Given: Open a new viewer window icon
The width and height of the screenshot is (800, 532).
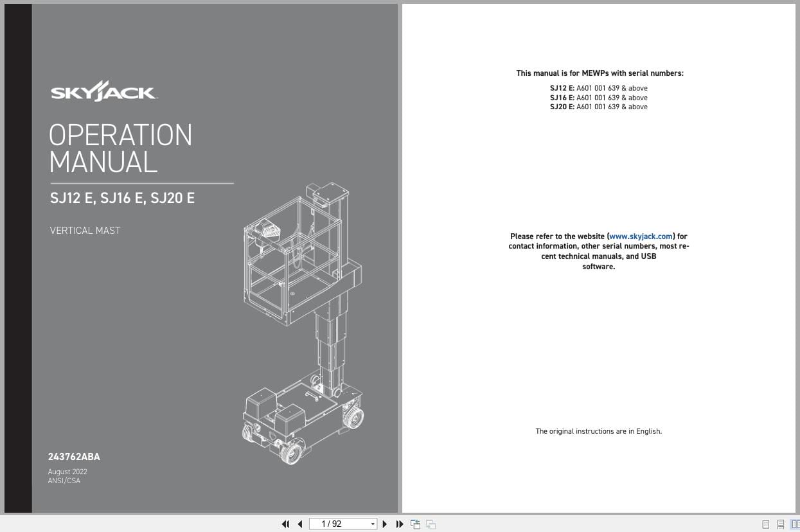Looking at the screenshot, I should click(x=415, y=524).
